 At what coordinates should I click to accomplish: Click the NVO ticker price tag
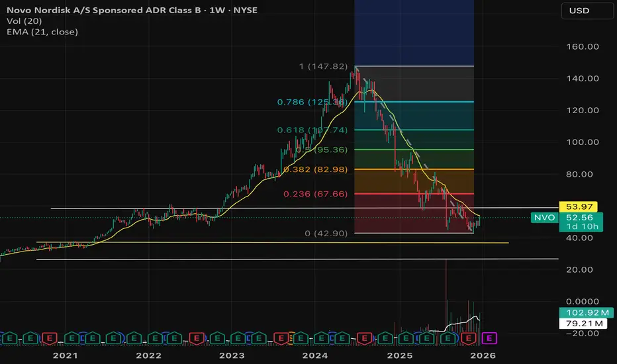click(545, 218)
